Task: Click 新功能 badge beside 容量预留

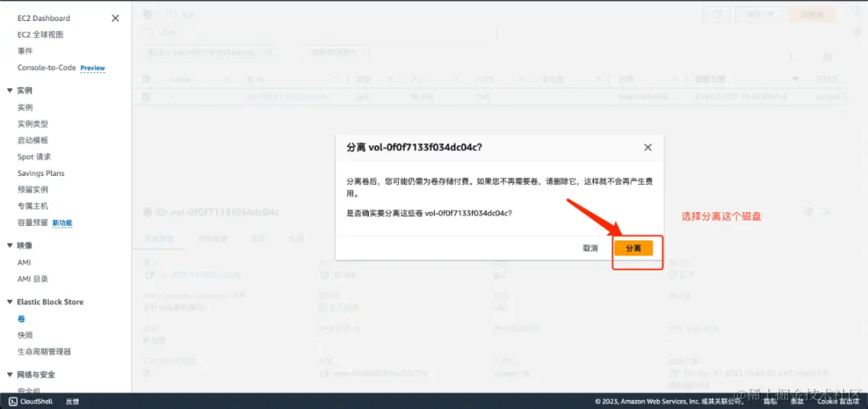Action: [x=62, y=223]
